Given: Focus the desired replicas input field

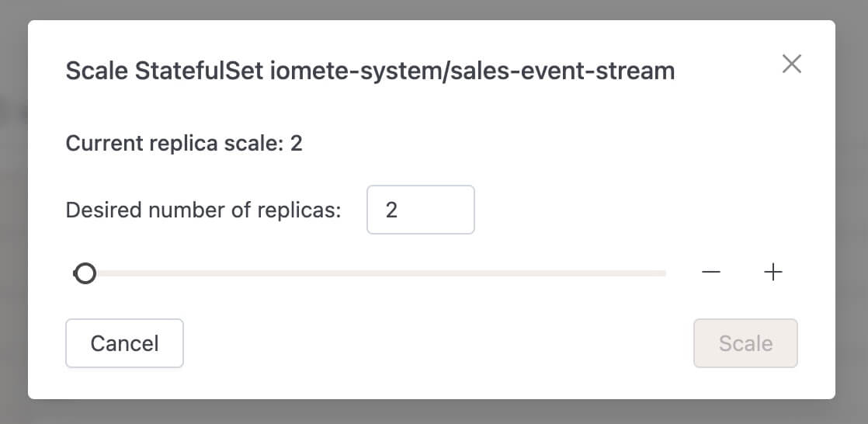Looking at the screenshot, I should pos(421,210).
